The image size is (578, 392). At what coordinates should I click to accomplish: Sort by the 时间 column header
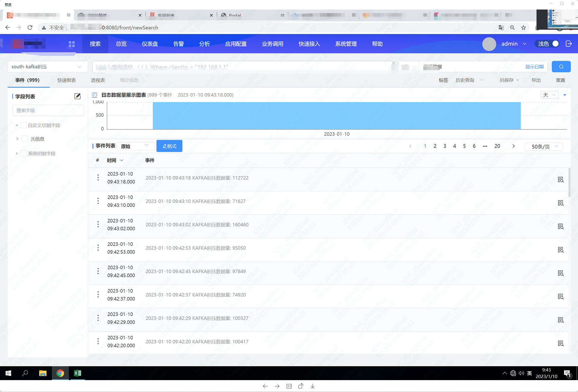[115, 160]
